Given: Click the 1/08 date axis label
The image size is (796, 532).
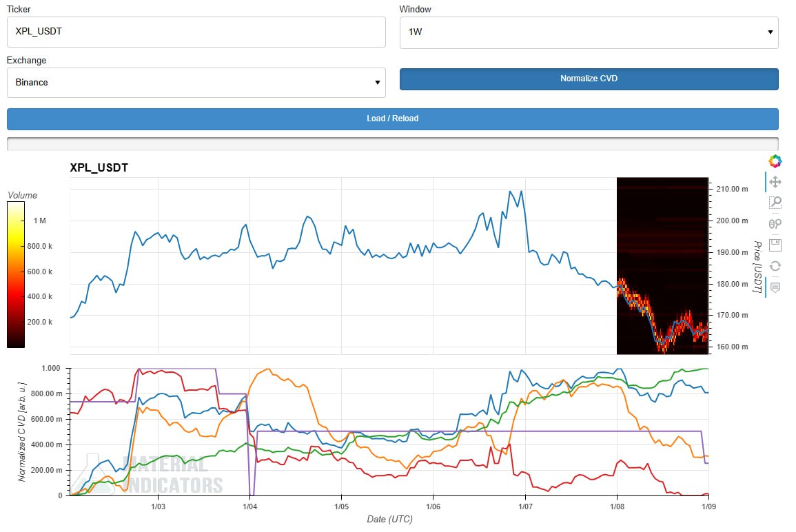Looking at the screenshot, I should pos(616,506).
